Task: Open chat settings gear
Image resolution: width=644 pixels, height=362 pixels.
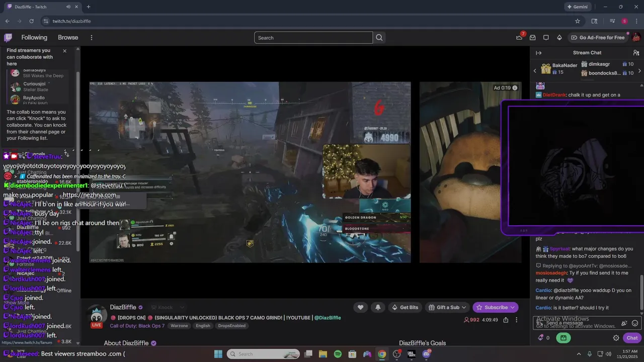Action: [x=616, y=338]
